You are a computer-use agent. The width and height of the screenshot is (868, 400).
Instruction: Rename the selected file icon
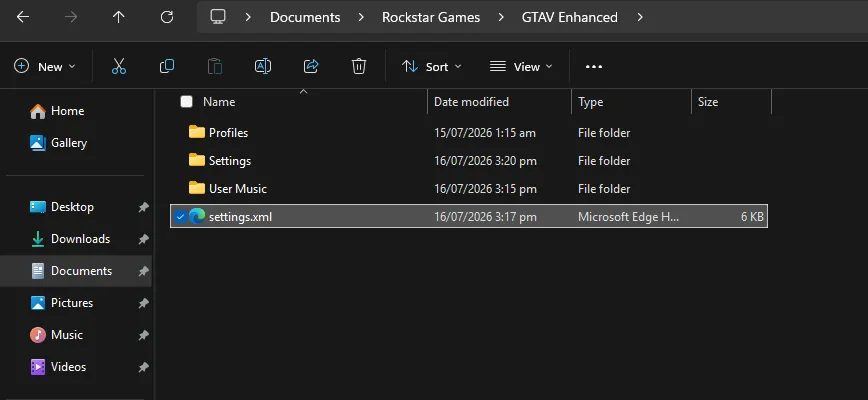click(262, 66)
